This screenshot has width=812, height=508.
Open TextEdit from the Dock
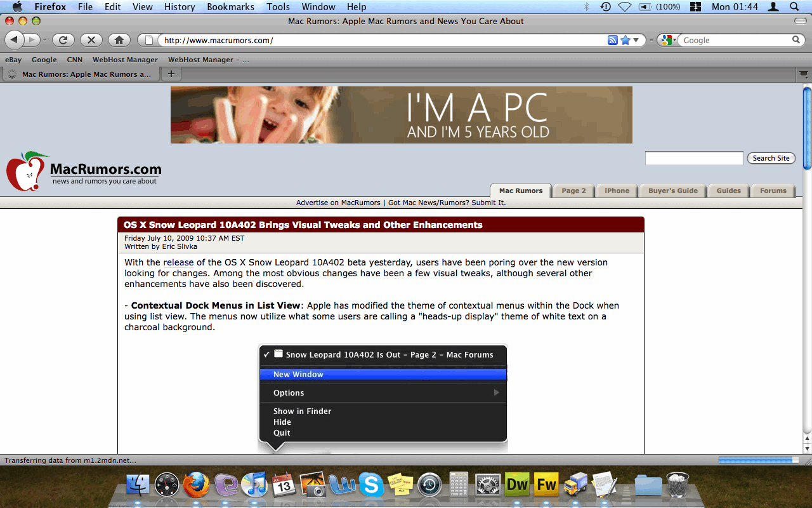click(605, 485)
